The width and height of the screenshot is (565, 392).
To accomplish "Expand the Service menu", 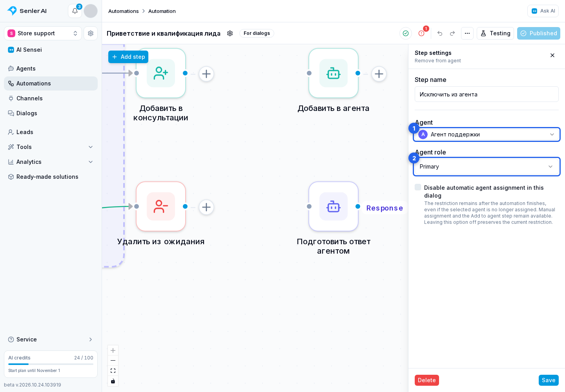I will [x=51, y=339].
